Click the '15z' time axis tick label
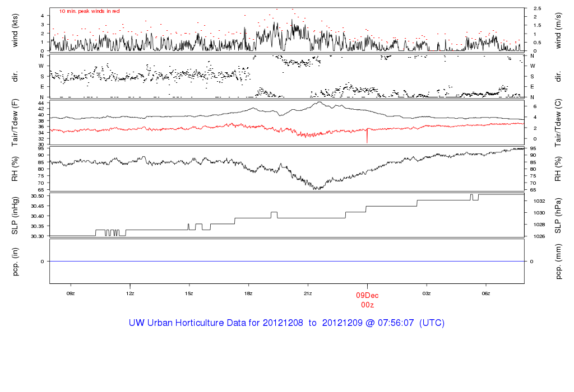The height and width of the screenshot is (392, 574). [x=189, y=293]
